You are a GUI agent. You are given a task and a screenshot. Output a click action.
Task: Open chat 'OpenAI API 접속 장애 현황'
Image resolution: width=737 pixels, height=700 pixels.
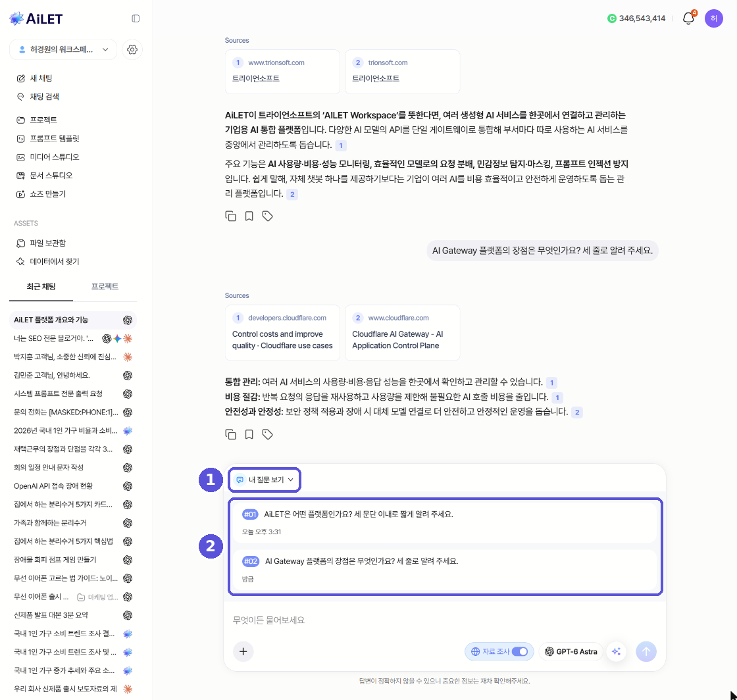[x=73, y=486]
